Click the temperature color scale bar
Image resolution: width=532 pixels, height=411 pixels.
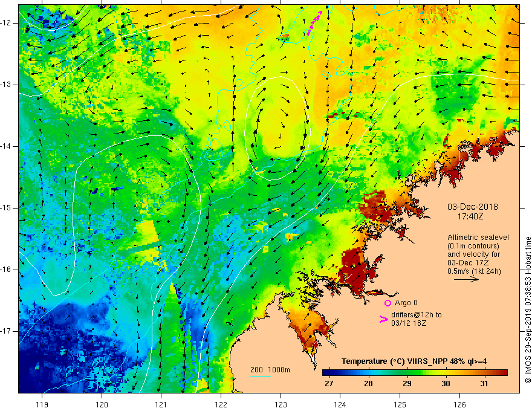point(415,373)
